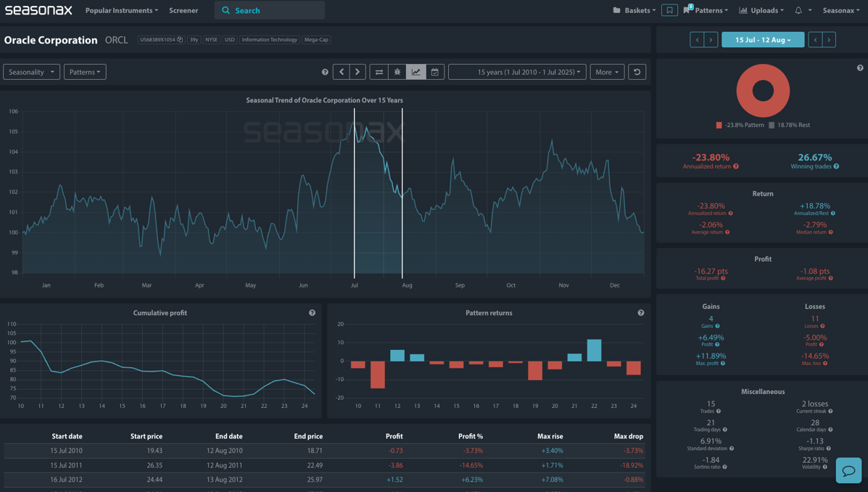Go to the previous instrument with the left chevron
The image size is (868, 492).
tap(342, 72)
